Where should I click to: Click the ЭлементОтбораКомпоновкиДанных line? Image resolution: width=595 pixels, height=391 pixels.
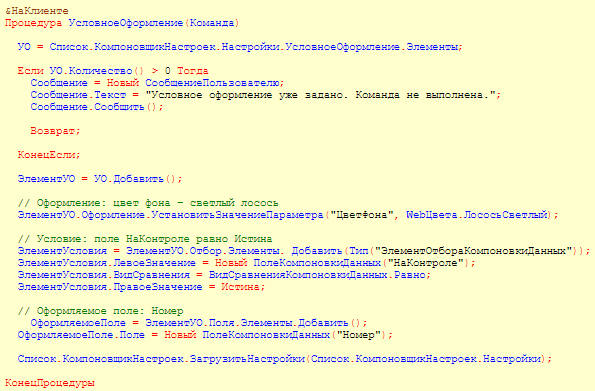click(x=304, y=251)
